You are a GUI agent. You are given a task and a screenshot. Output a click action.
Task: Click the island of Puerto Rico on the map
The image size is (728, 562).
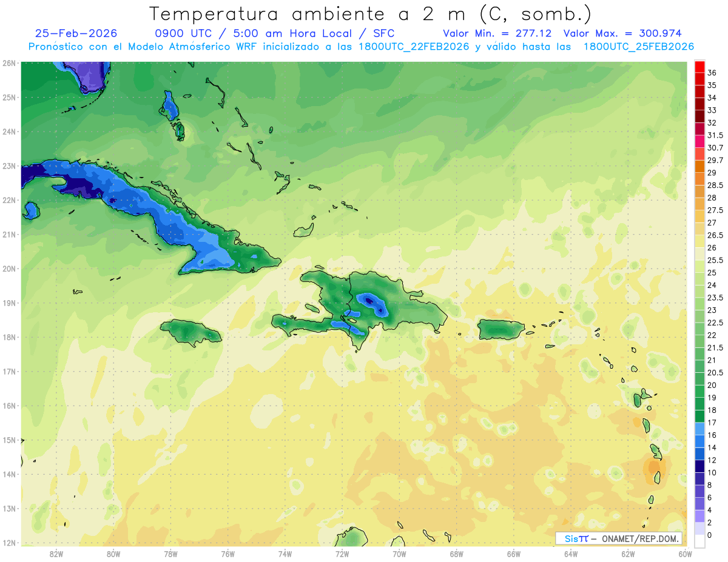pos(500,329)
